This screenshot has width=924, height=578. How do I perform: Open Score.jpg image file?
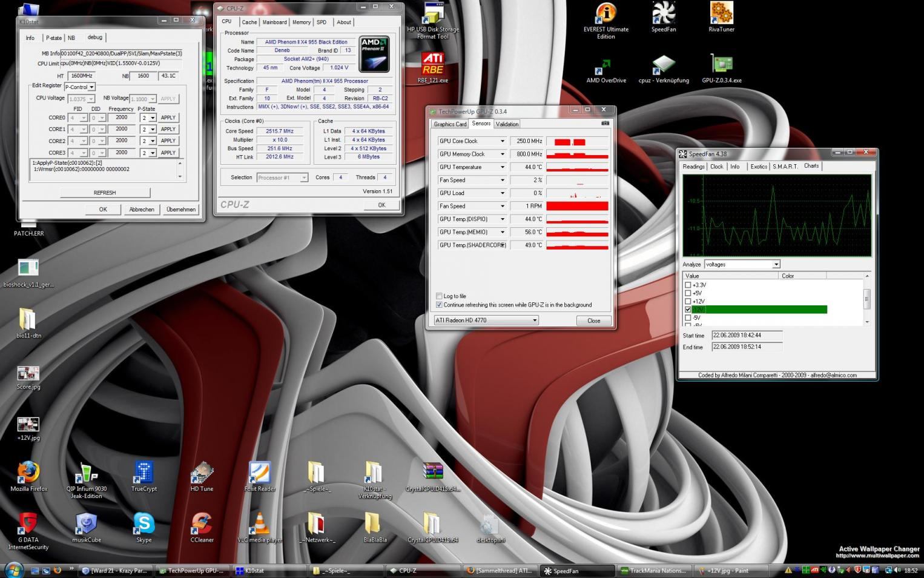click(x=28, y=378)
